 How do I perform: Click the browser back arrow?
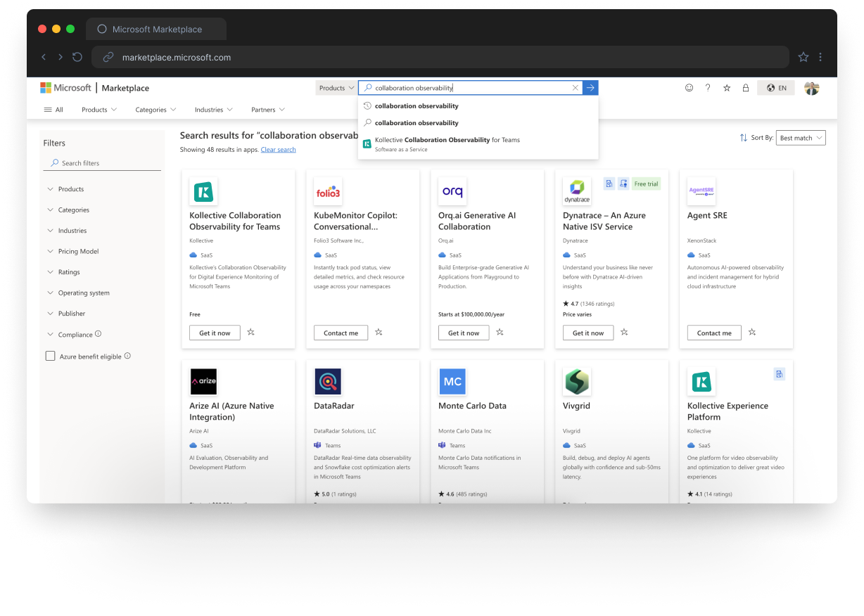44,57
